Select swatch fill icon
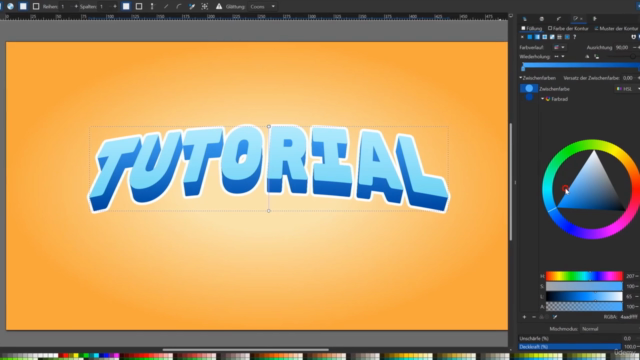Viewport: 640px width, 360px height. click(x=567, y=37)
